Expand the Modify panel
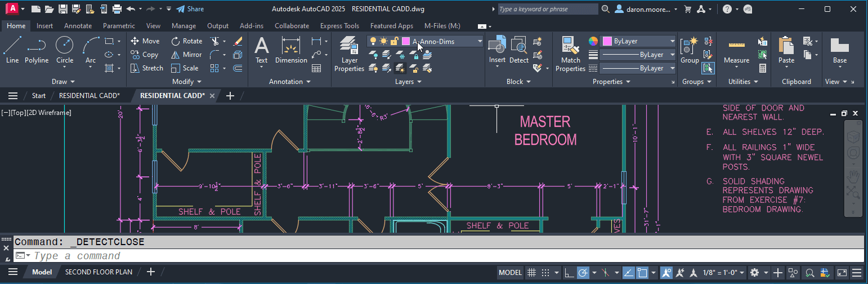 click(x=186, y=82)
